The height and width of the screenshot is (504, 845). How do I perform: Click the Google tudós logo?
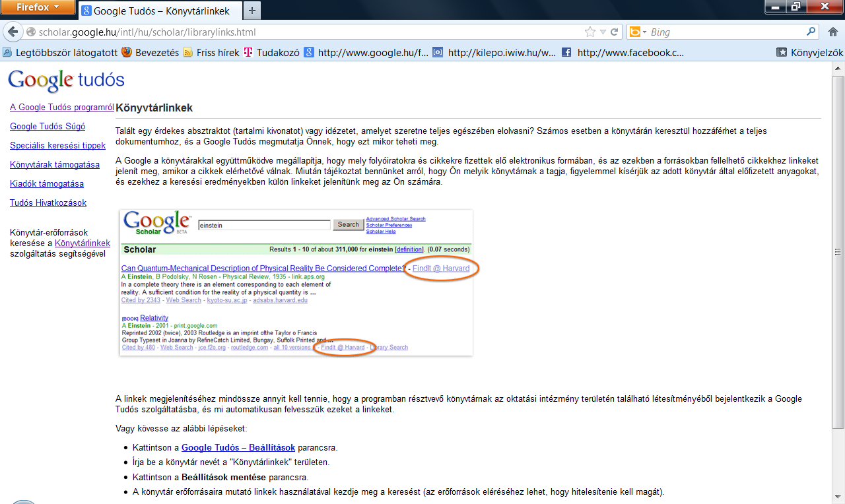coord(66,80)
